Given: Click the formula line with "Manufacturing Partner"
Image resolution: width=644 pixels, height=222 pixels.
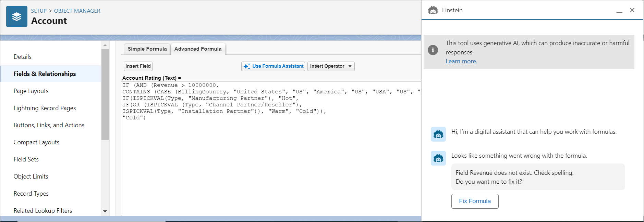Looking at the screenshot, I should point(210,98).
